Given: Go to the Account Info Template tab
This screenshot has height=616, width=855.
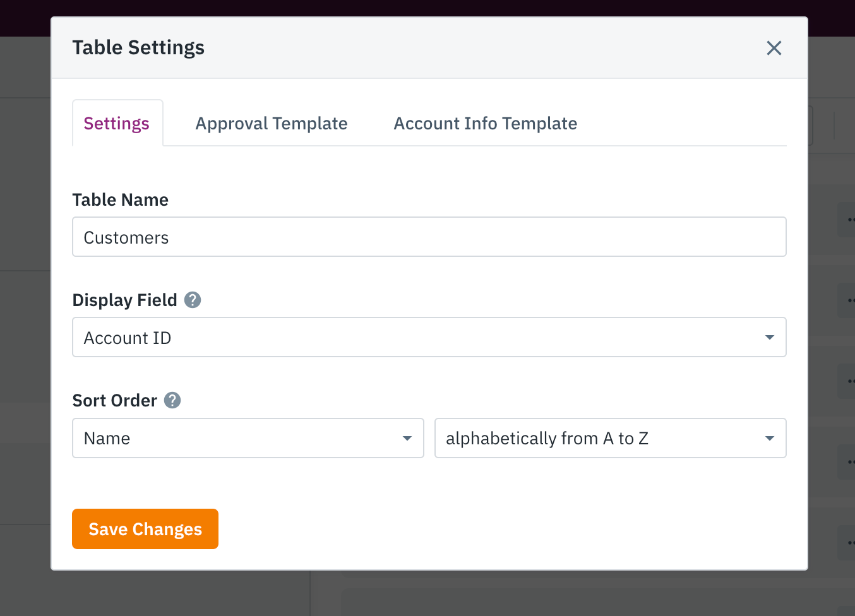Looking at the screenshot, I should pos(485,123).
